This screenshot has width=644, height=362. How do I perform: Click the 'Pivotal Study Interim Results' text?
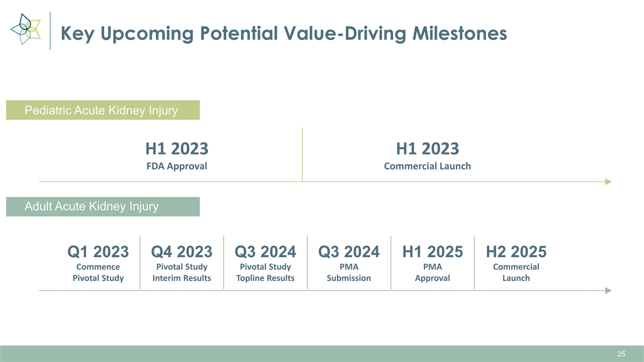[182, 273]
